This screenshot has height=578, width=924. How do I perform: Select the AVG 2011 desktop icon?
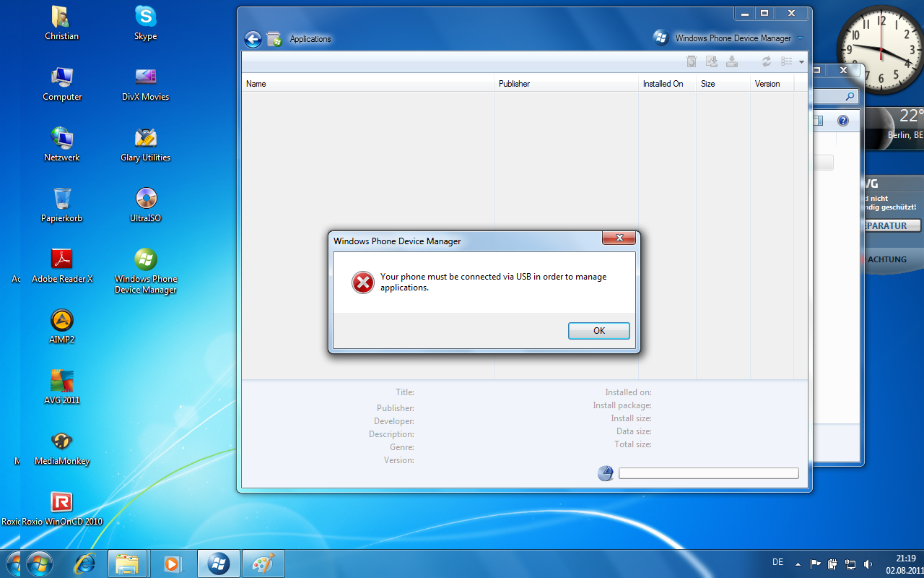tap(62, 387)
